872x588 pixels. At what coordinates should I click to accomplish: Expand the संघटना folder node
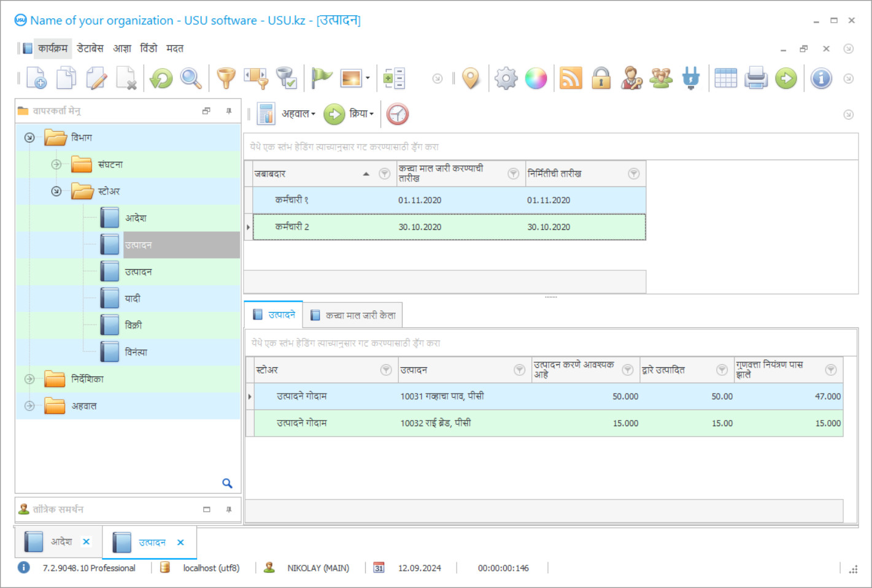click(56, 164)
